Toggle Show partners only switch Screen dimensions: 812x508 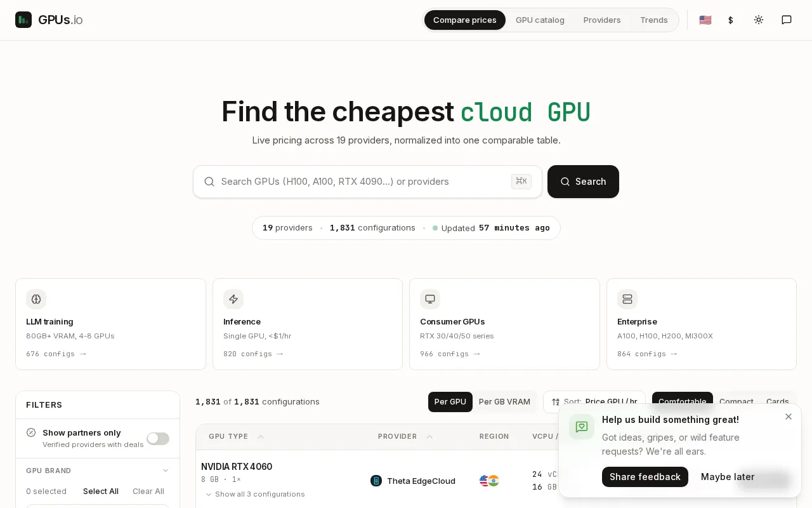(158, 438)
